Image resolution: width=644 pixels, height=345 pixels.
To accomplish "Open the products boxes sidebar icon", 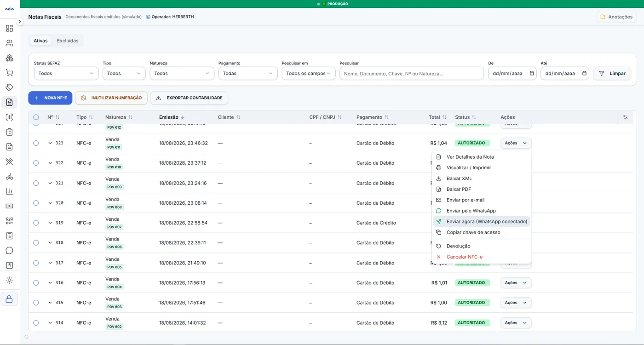I will [x=9, y=58].
